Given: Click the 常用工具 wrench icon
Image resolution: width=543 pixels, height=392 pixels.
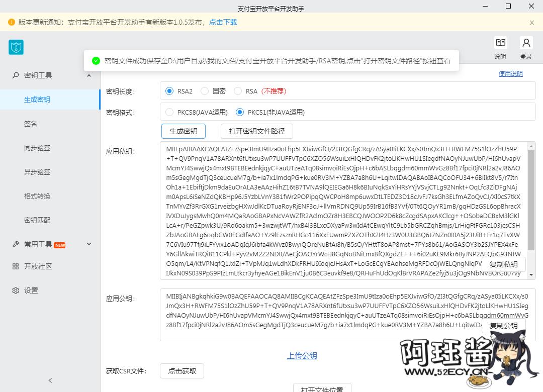Looking at the screenshot, I should click(16, 244).
